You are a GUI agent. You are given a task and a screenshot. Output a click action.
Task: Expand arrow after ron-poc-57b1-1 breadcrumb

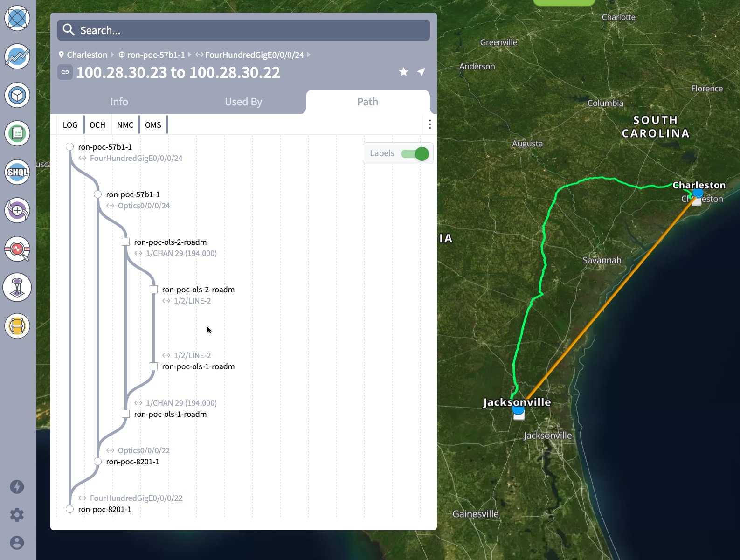[x=190, y=55]
